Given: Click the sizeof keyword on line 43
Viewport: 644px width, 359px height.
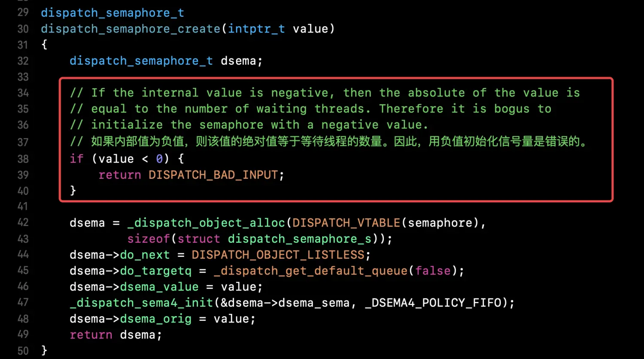Looking at the screenshot, I should tap(149, 238).
